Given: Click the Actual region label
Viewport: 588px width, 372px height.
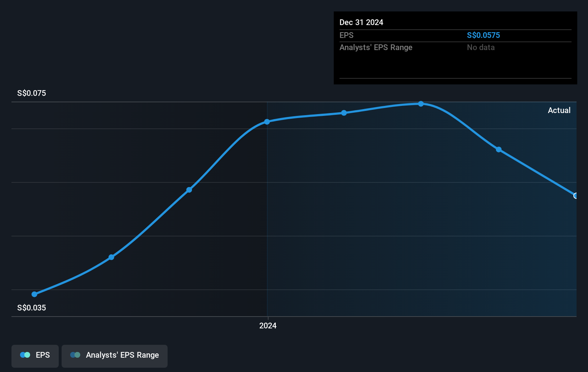Looking at the screenshot, I should pos(559,110).
